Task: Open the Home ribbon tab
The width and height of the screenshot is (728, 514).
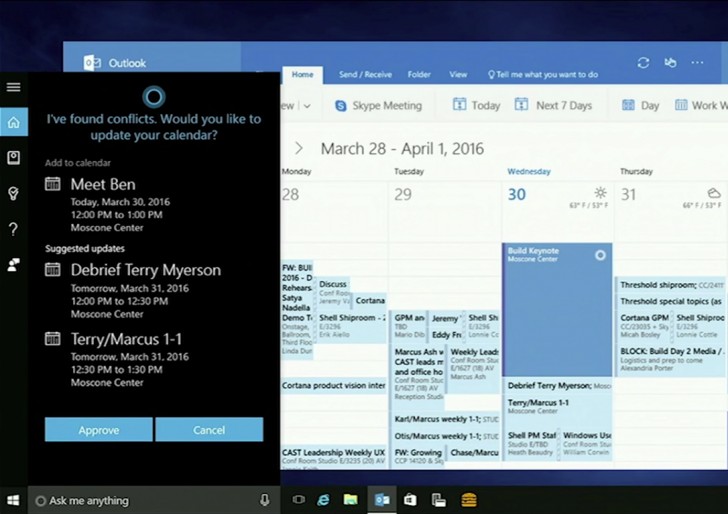Action: point(302,75)
